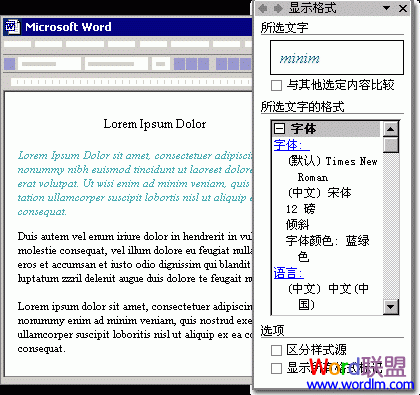Click the Word document icon in the title bar

coord(13,27)
